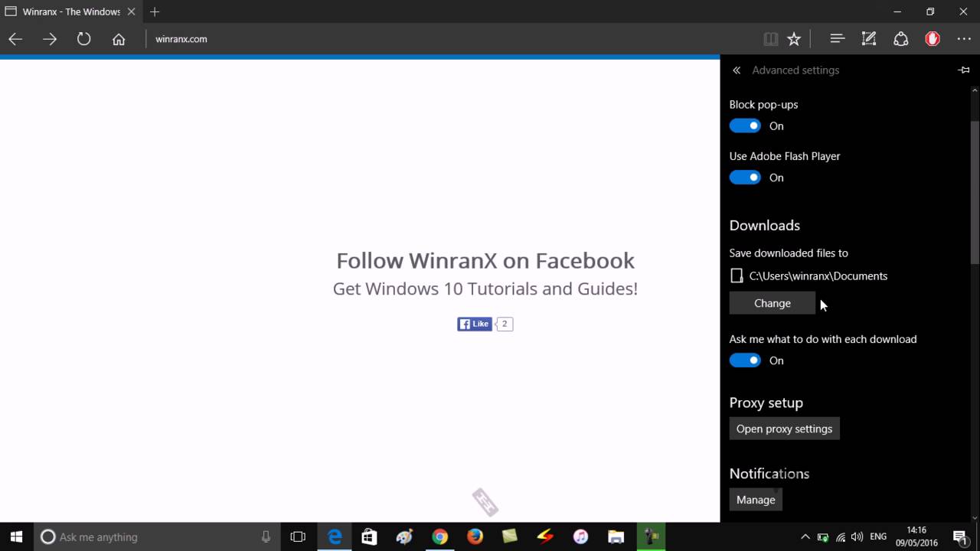This screenshot has width=980, height=551.
Task: Show hidden system tray icons
Action: click(x=805, y=536)
